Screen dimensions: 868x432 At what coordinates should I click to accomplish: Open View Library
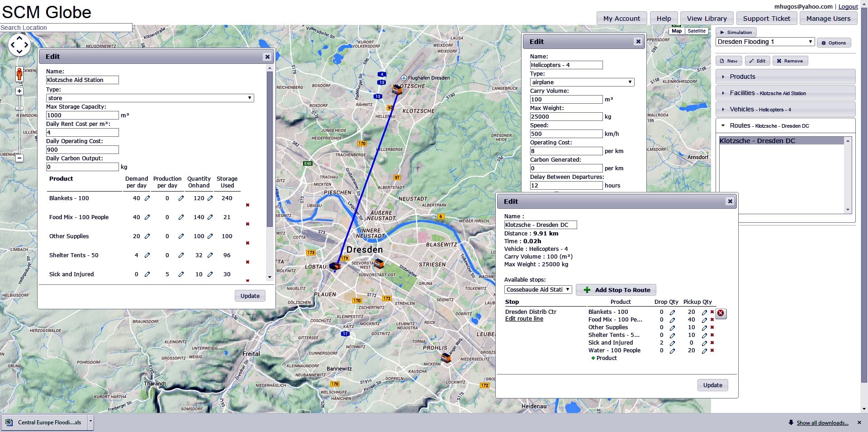click(x=707, y=19)
